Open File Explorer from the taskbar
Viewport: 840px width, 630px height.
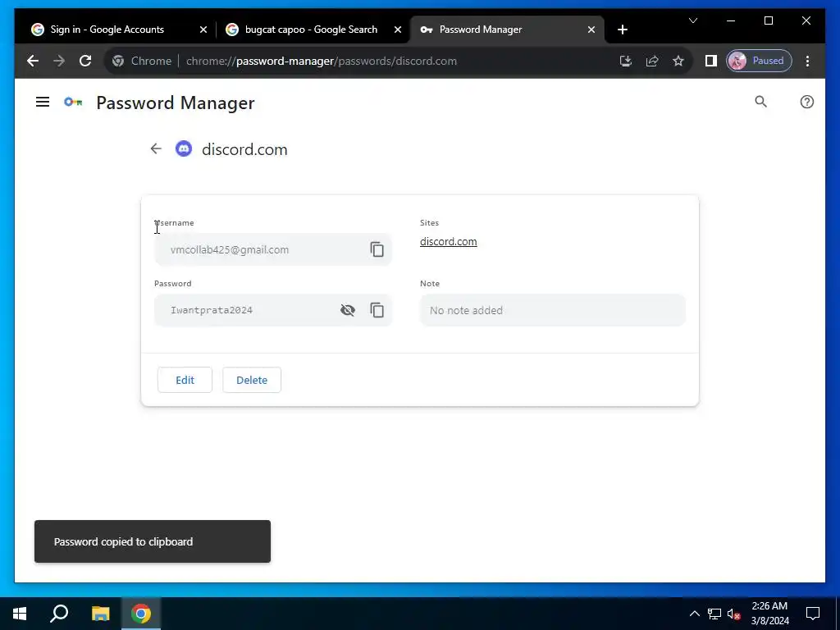coord(100,614)
